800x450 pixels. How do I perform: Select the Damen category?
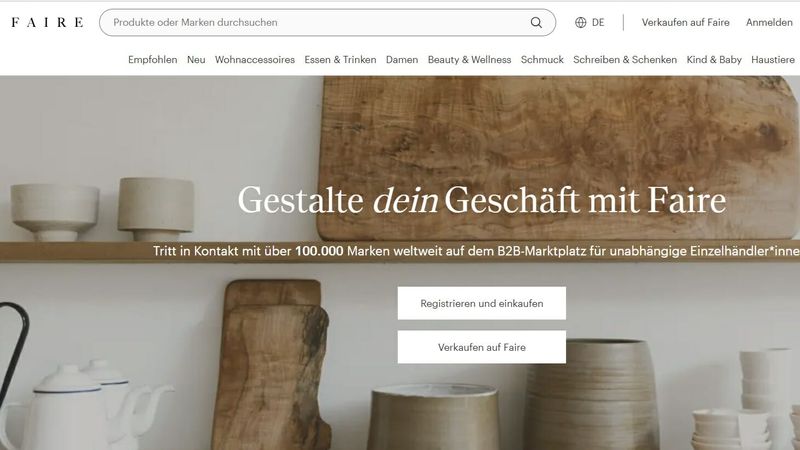402,60
